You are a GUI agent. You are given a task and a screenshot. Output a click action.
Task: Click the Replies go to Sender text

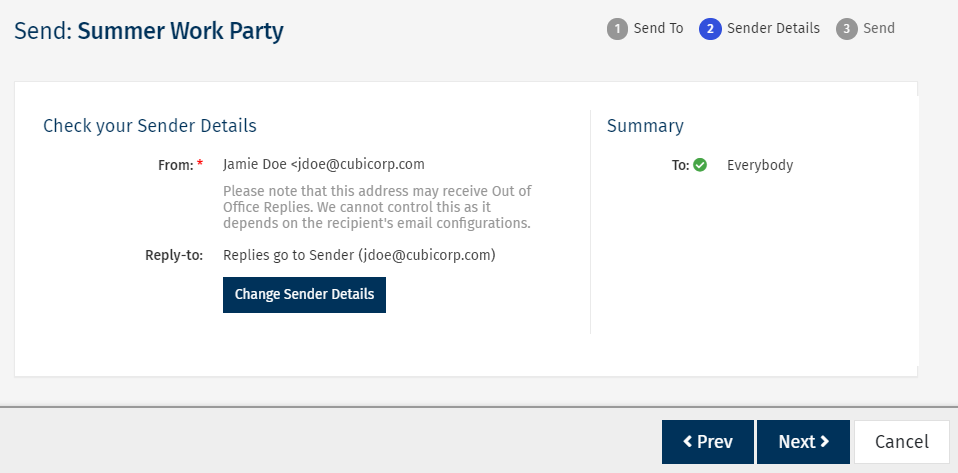(359, 255)
